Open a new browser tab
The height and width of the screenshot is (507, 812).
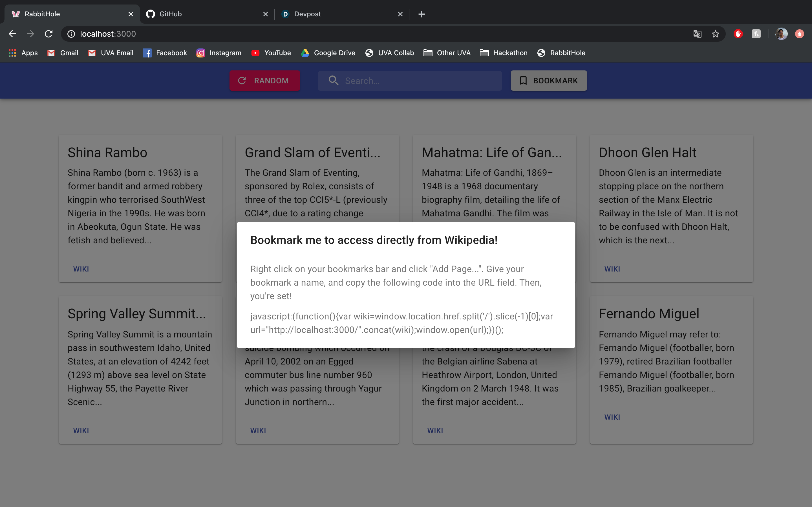click(422, 14)
